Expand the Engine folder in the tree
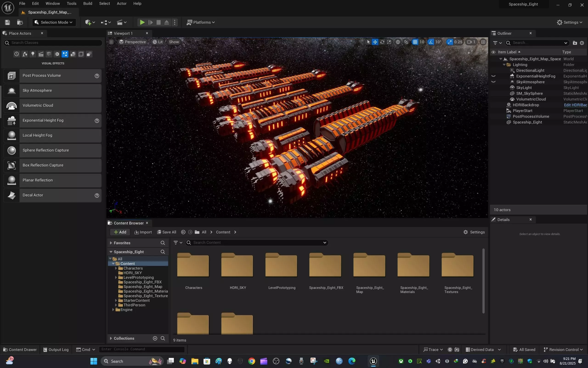 click(x=113, y=310)
